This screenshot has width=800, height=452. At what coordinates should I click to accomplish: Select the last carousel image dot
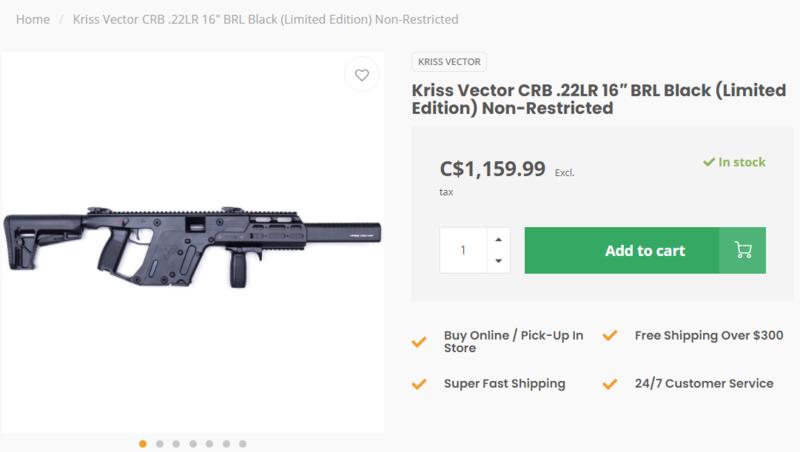tap(242, 443)
